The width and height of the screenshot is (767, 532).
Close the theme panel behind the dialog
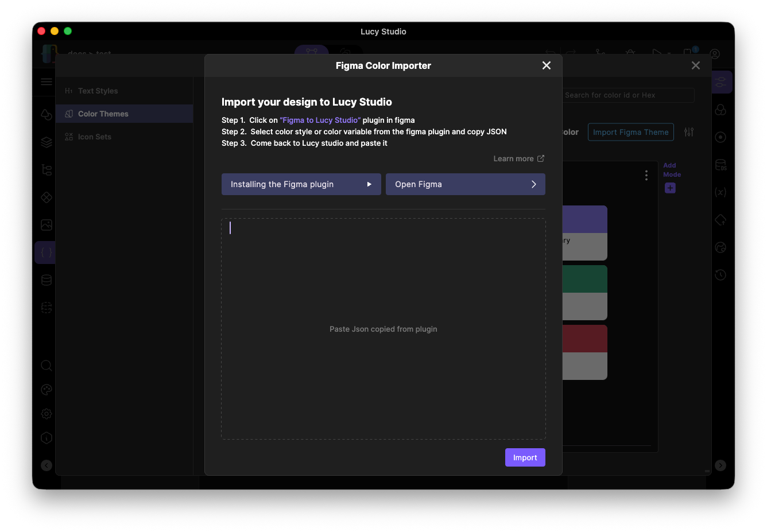[696, 65]
